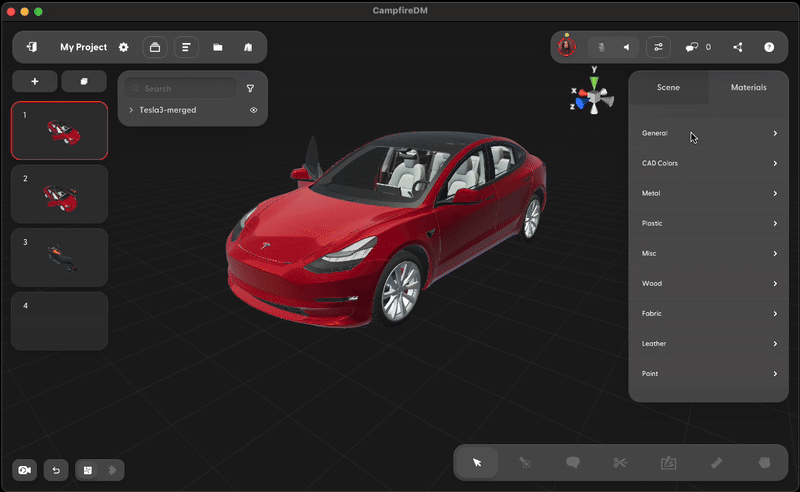Expand the Fabric materials category
The height and width of the screenshot is (492, 800).
[x=709, y=313]
